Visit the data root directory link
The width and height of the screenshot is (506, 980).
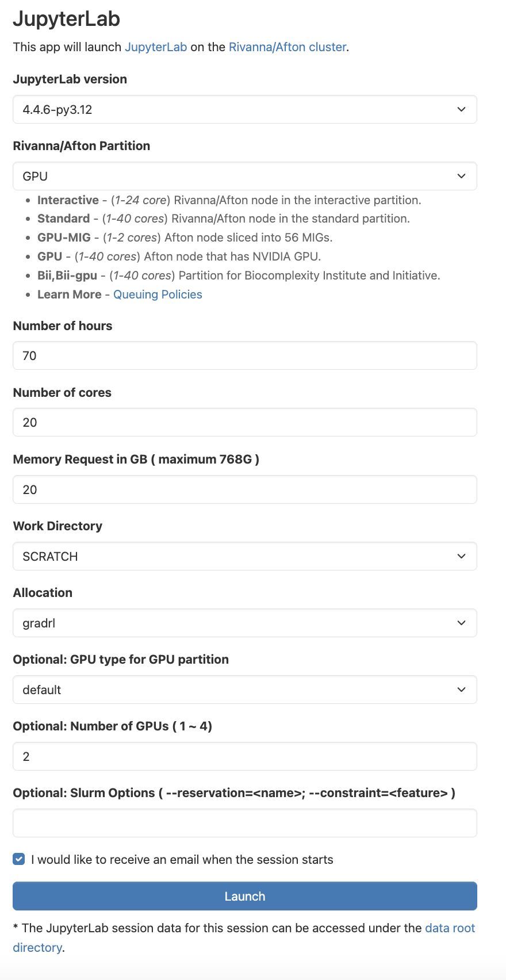pos(450,928)
